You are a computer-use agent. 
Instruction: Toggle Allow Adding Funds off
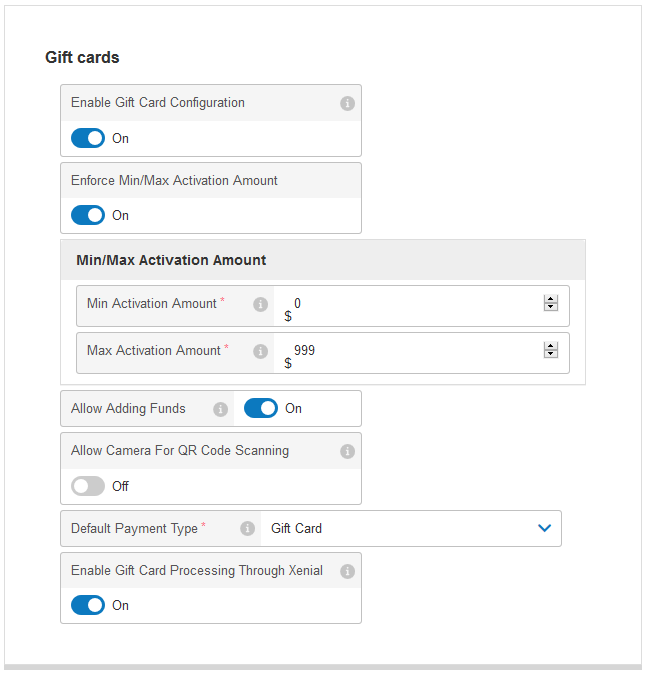click(261, 408)
